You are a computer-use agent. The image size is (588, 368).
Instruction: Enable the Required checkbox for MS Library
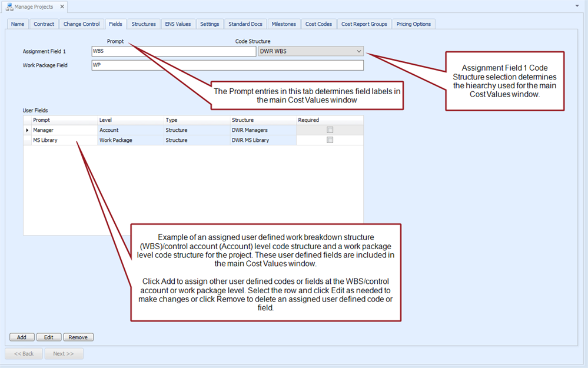[330, 140]
